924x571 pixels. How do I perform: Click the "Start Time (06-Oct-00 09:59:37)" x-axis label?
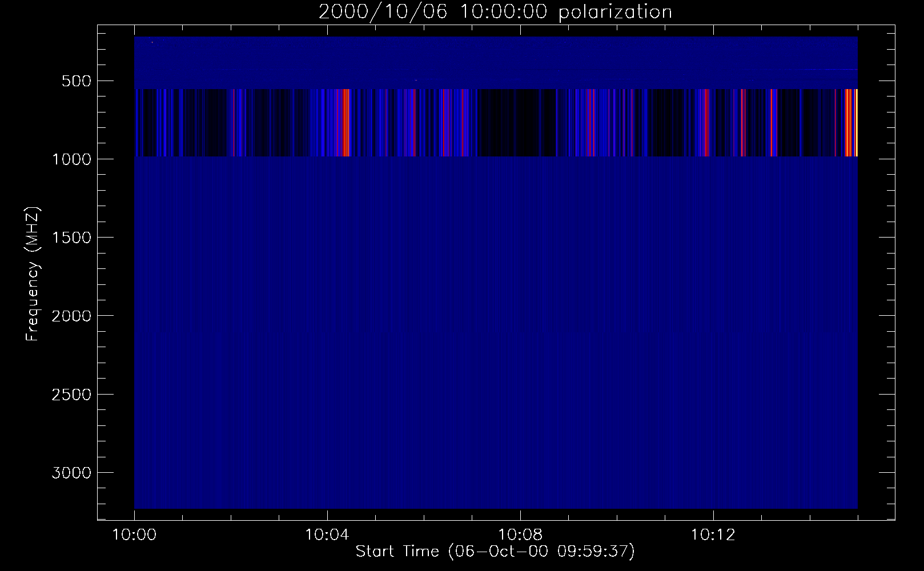(x=495, y=552)
